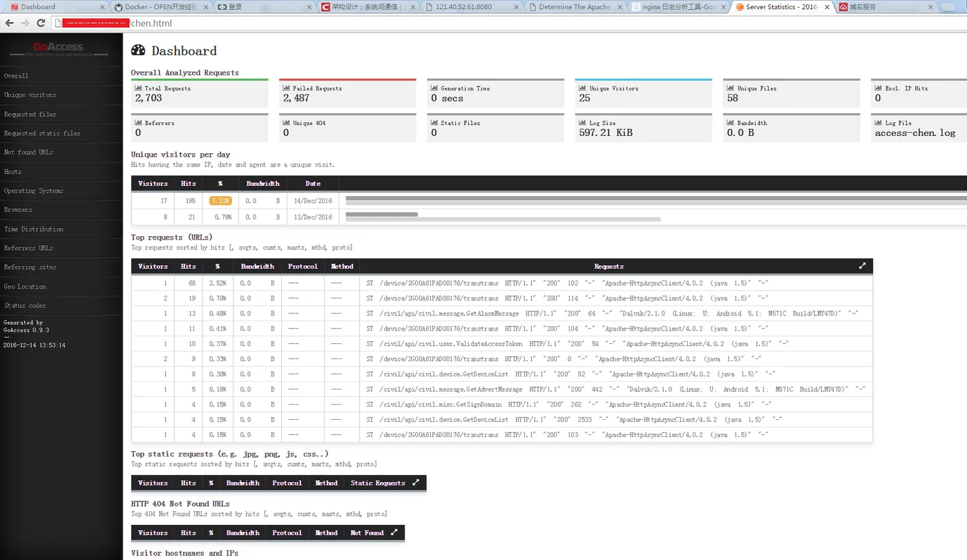Click Bandwidth header in Static Requests table

[242, 483]
